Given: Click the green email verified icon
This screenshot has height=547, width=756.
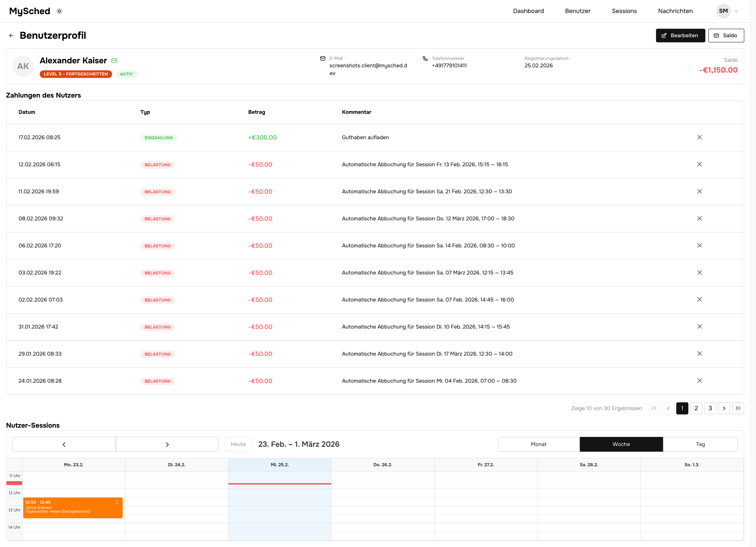Looking at the screenshot, I should [114, 61].
